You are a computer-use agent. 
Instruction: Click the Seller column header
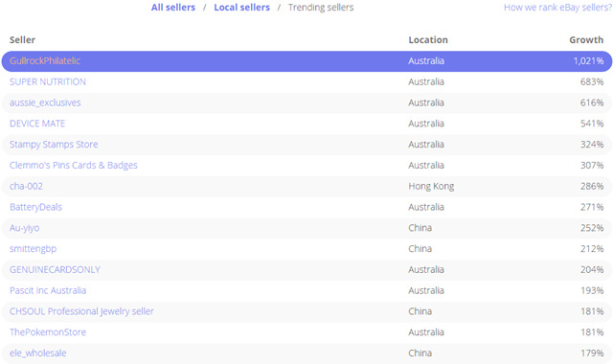click(22, 40)
